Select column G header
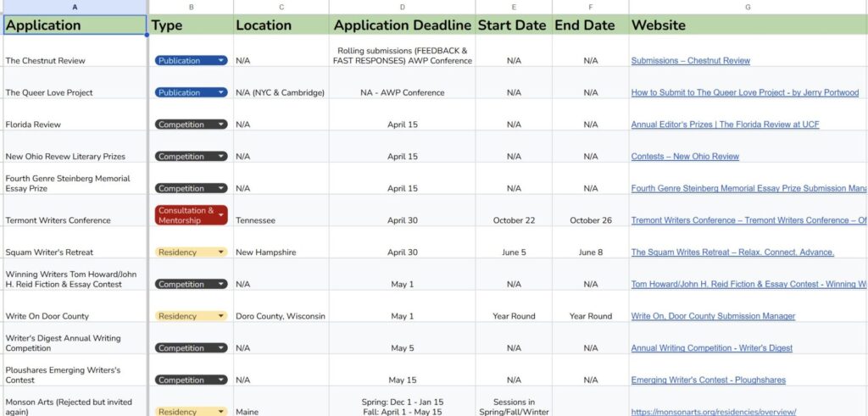Viewport: 868px width, 416px height. point(748,7)
